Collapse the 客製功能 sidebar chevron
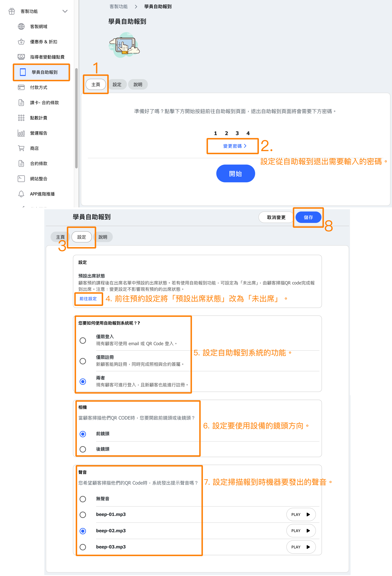The width and height of the screenshot is (392, 576). [65, 11]
